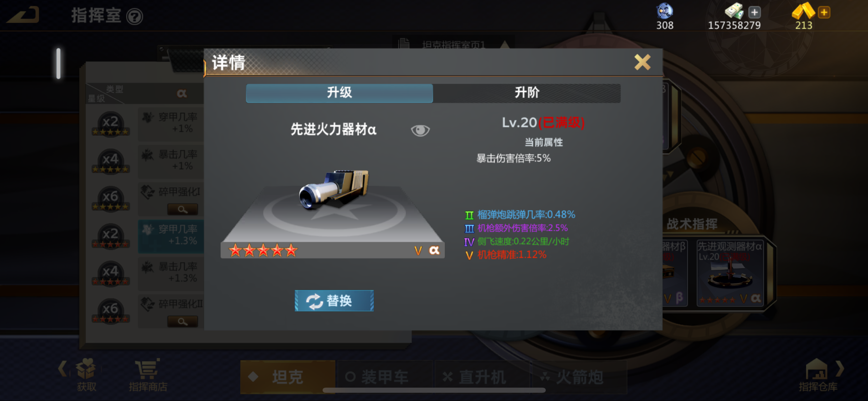This screenshot has height=401, width=868.
Task: Close the 详情 details dialog
Action: click(642, 62)
